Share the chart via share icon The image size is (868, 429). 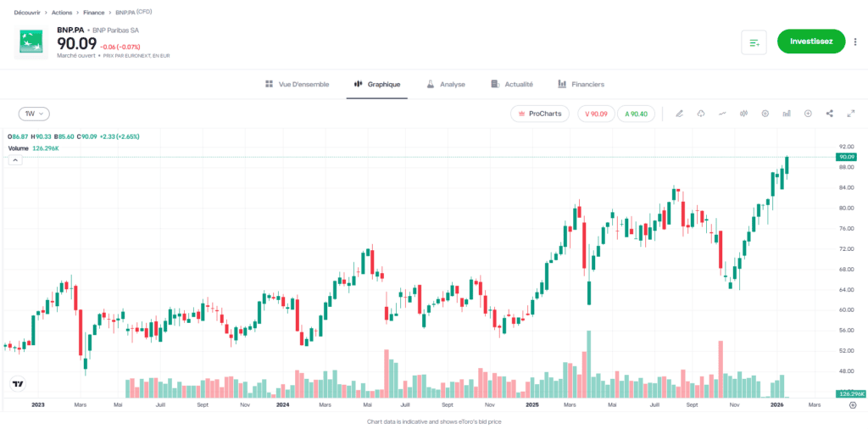829,114
